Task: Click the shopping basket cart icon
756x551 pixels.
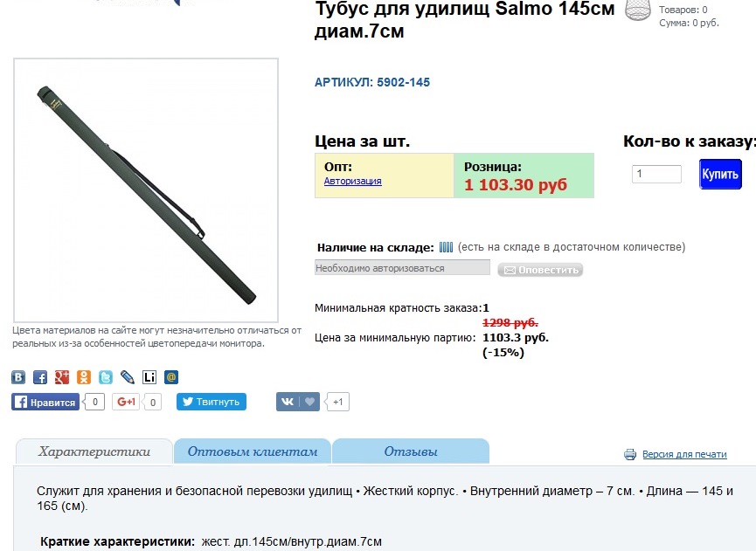Action: [638, 10]
